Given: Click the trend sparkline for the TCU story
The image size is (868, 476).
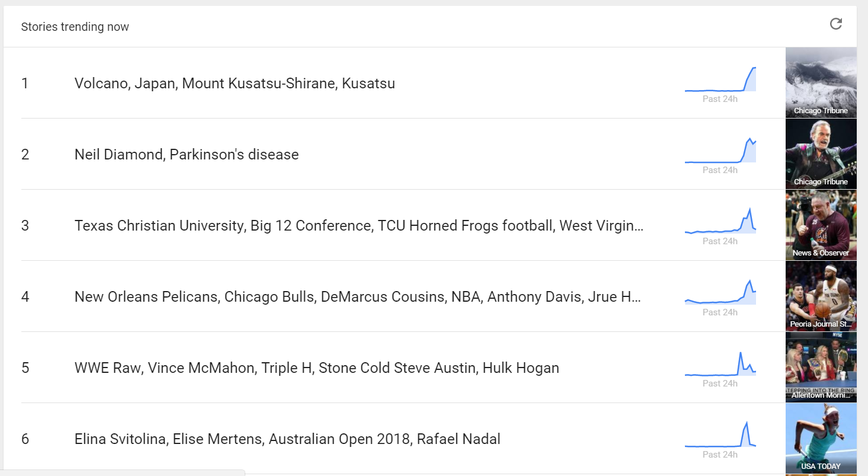Looking at the screenshot, I should coord(720,223).
